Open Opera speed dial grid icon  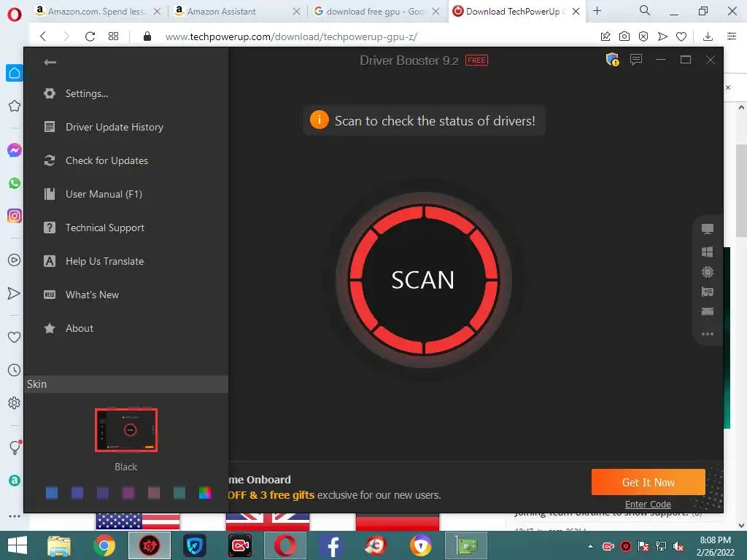point(113,36)
